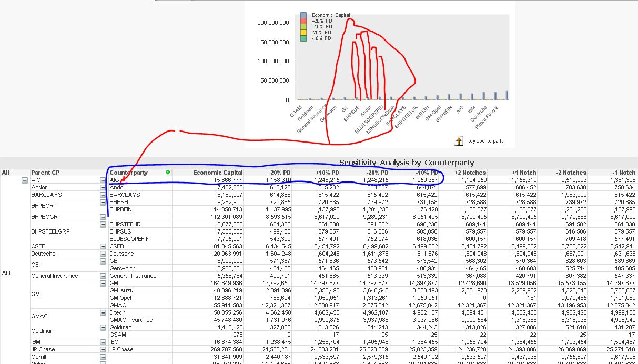The width and height of the screenshot is (638, 364).
Task: Click the 2,512,903 cell under -2 Notches
Action: pyautogui.click(x=573, y=180)
